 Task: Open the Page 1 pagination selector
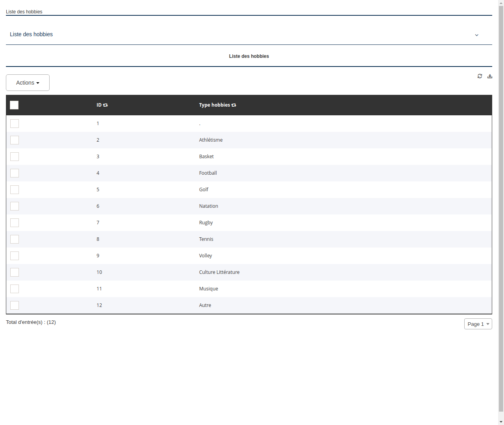(x=478, y=324)
